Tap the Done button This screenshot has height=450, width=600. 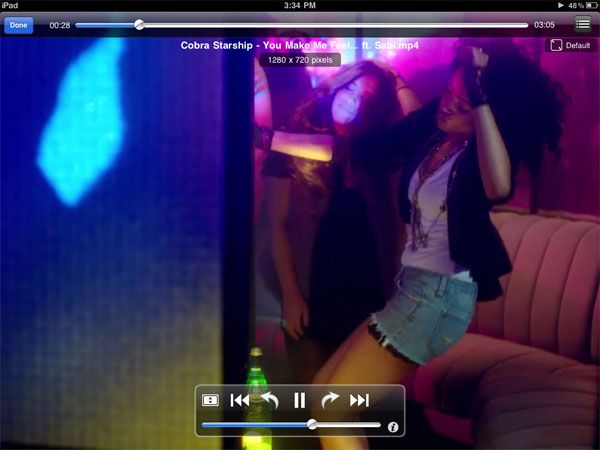click(18, 25)
